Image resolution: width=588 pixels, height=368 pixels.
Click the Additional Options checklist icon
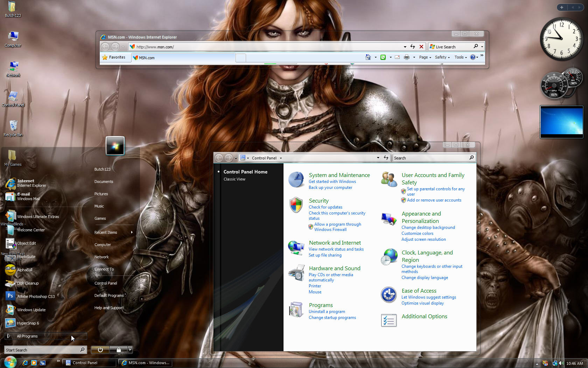click(x=389, y=320)
